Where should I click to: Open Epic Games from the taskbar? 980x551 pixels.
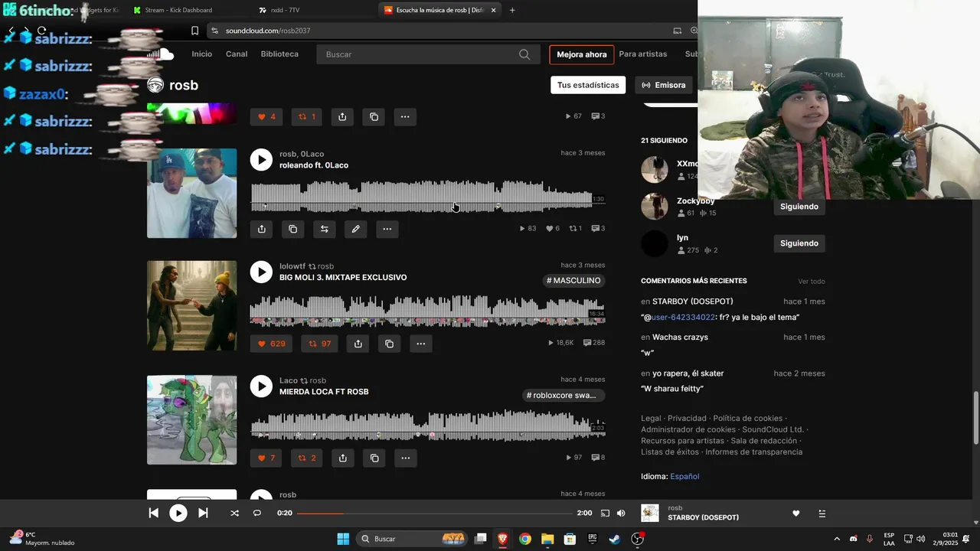tap(592, 539)
